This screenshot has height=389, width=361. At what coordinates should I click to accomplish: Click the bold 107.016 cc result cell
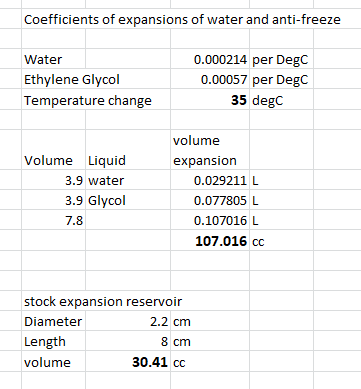click(x=210, y=240)
